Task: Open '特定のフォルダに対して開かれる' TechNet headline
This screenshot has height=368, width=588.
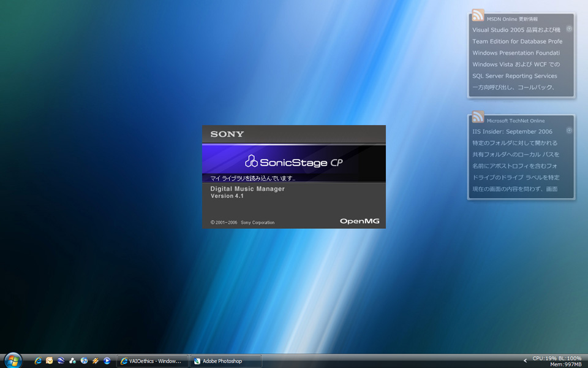Action: (x=515, y=143)
